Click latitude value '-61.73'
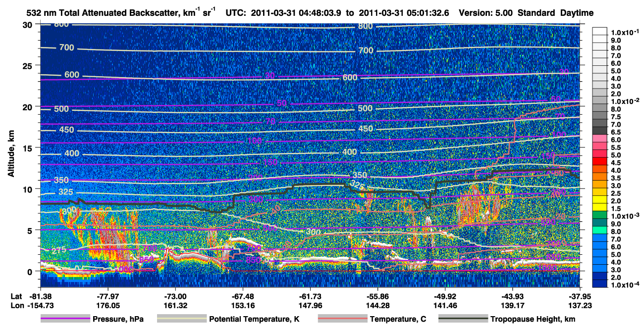 (310, 296)
